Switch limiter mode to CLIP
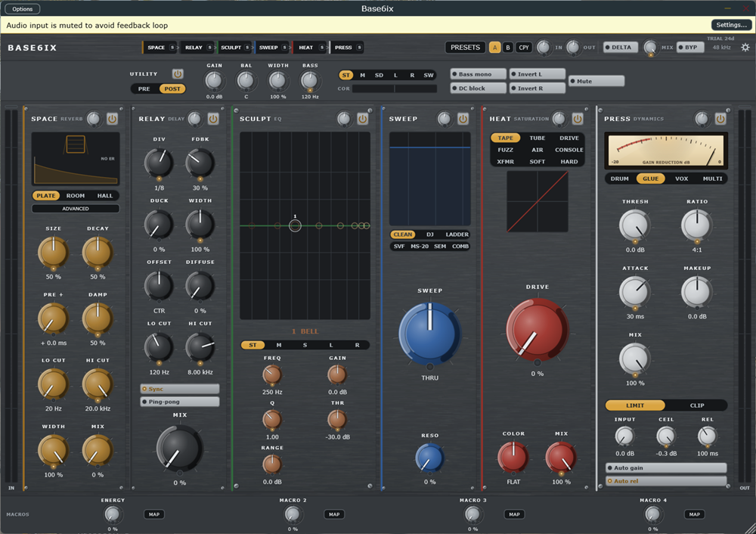 (697, 405)
